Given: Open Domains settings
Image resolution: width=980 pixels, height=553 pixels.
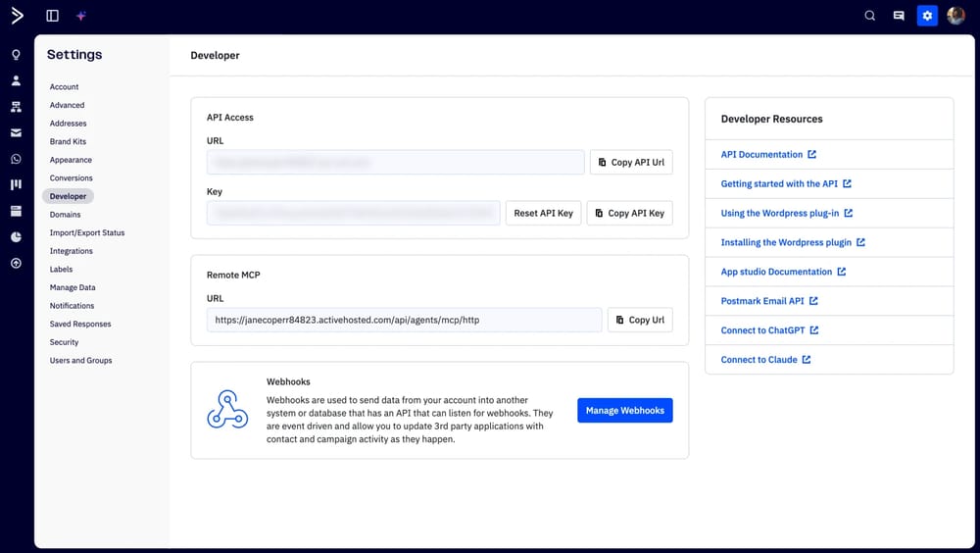Looking at the screenshot, I should pos(65,215).
